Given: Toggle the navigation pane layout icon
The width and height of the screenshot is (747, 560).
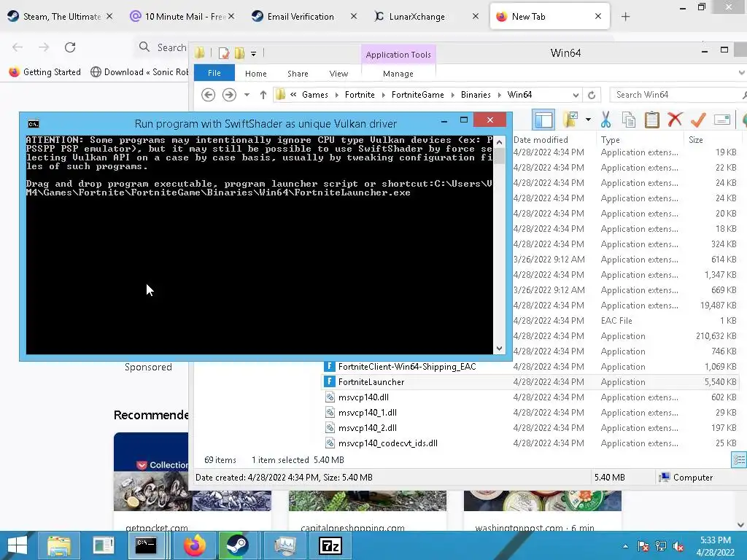Looking at the screenshot, I should tap(543, 120).
